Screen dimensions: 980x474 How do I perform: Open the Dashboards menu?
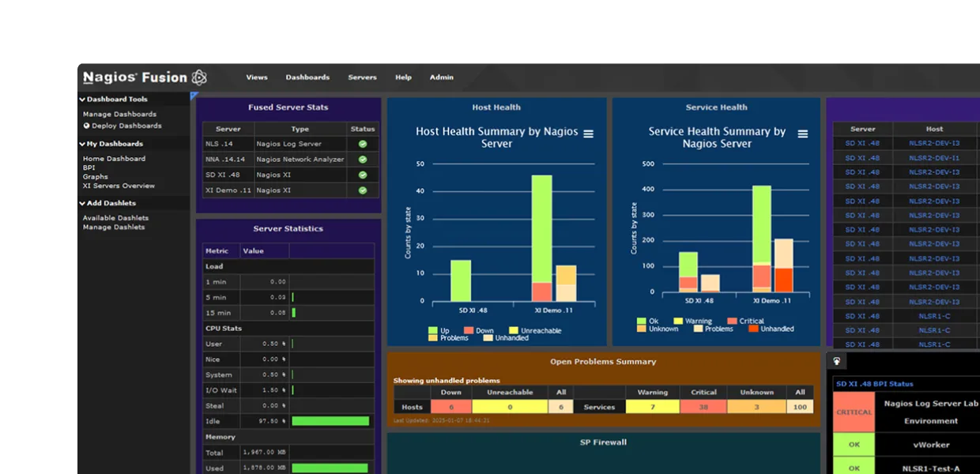click(307, 77)
